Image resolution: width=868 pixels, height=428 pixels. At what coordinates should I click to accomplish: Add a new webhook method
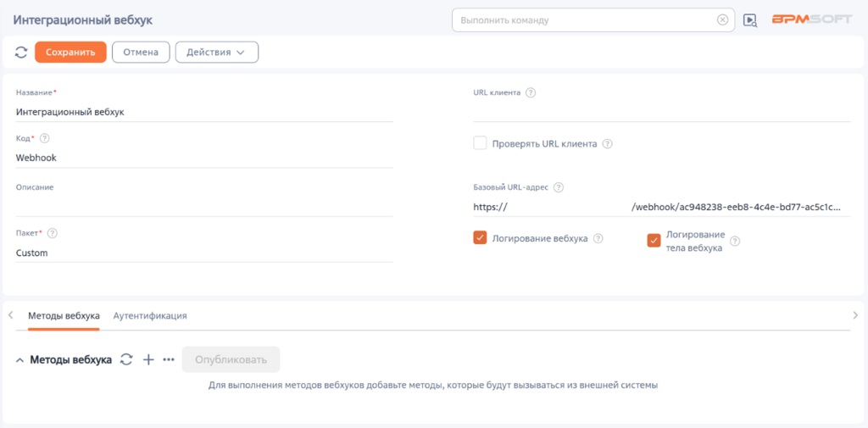pos(148,359)
